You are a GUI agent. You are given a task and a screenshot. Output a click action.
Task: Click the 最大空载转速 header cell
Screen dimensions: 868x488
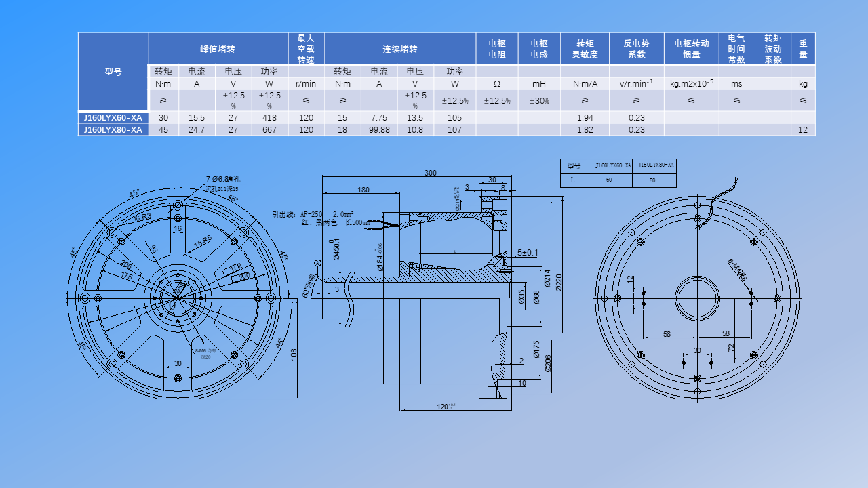307,49
